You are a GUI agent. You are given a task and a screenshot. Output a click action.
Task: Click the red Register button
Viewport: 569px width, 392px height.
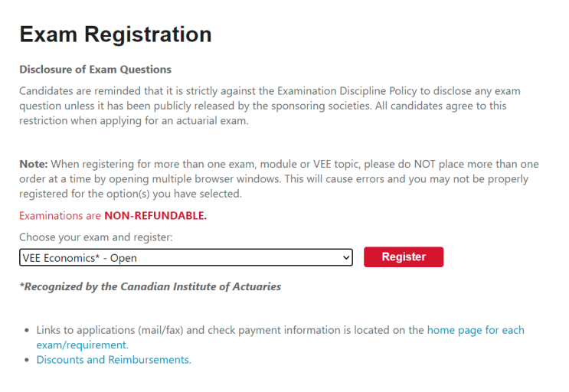point(404,256)
